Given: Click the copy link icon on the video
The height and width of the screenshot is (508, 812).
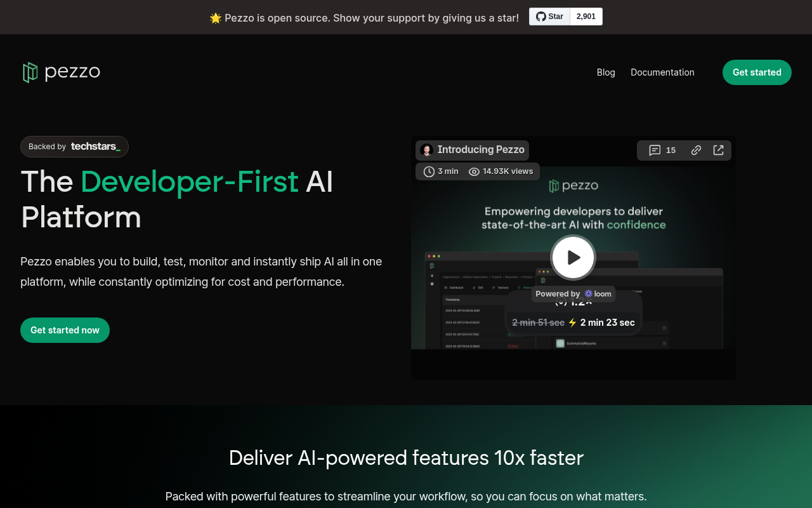Looking at the screenshot, I should (695, 150).
